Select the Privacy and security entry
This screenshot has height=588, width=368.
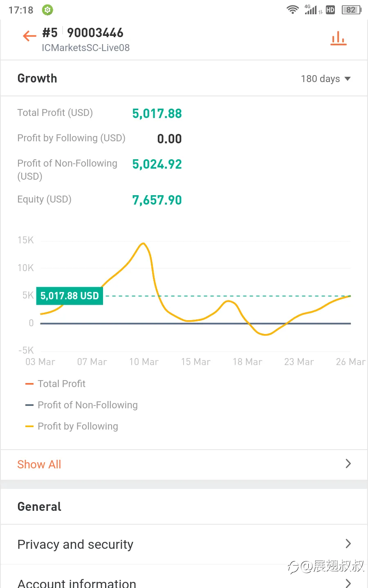tap(184, 544)
